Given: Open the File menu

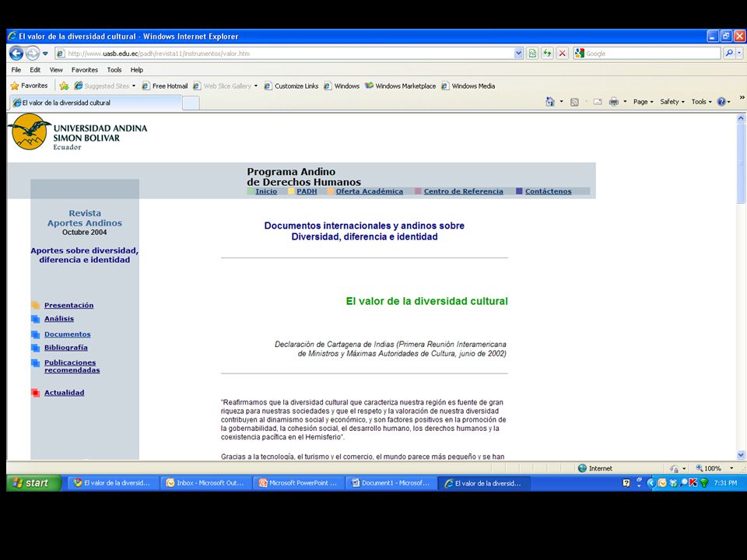Looking at the screenshot, I should tap(16, 69).
